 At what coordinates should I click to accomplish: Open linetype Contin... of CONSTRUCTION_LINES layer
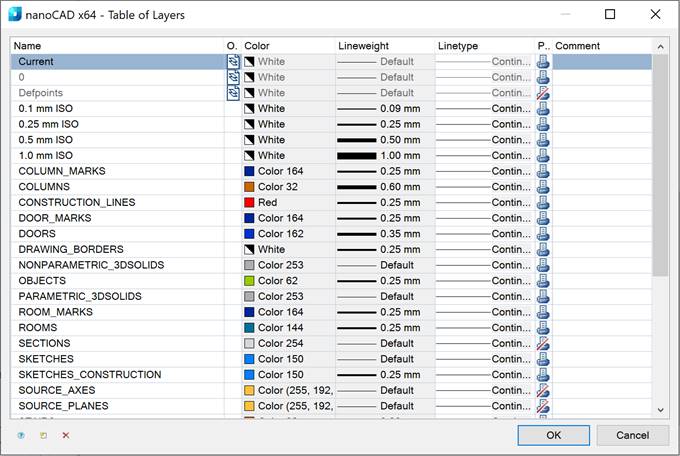pyautogui.click(x=484, y=202)
